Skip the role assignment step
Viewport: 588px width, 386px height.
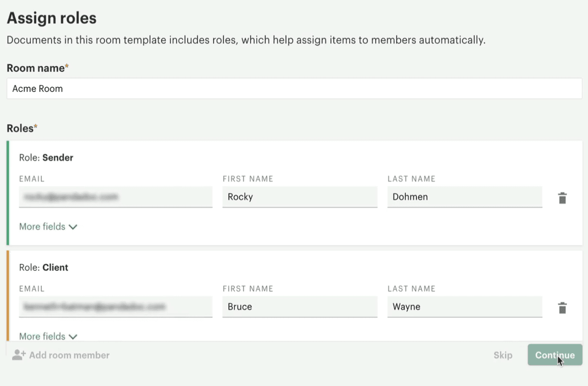point(503,355)
